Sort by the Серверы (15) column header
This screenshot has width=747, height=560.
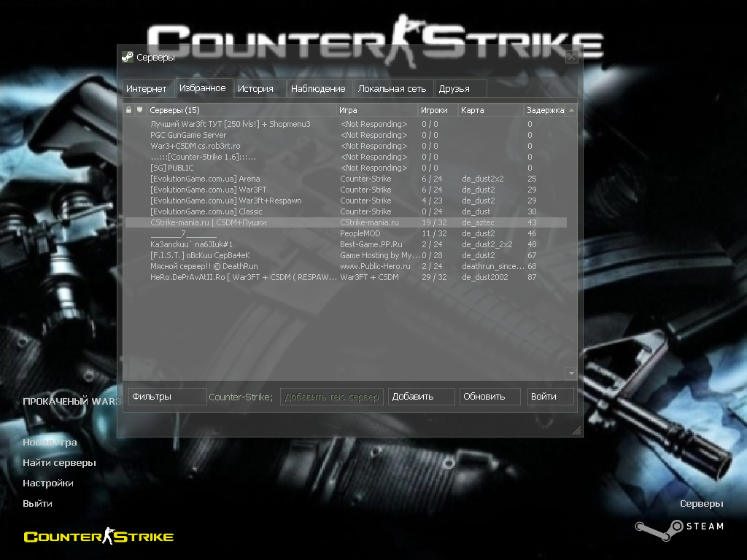pos(241,110)
